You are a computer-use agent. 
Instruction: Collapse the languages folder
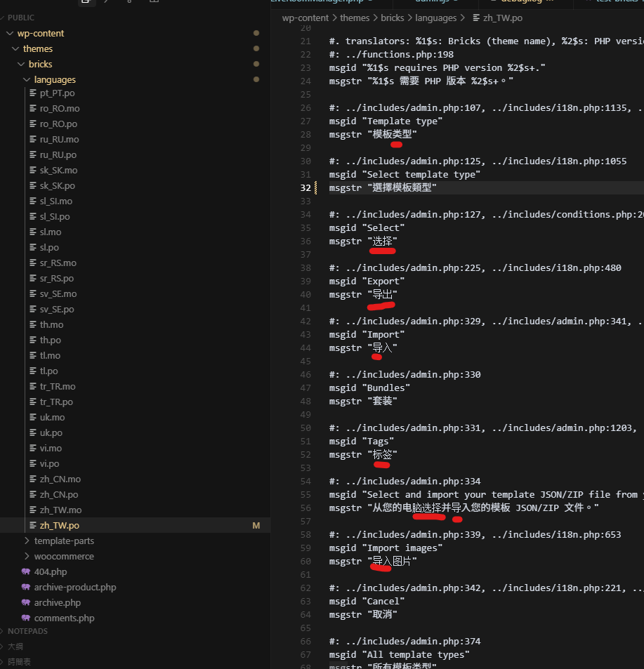pyautogui.click(x=27, y=80)
